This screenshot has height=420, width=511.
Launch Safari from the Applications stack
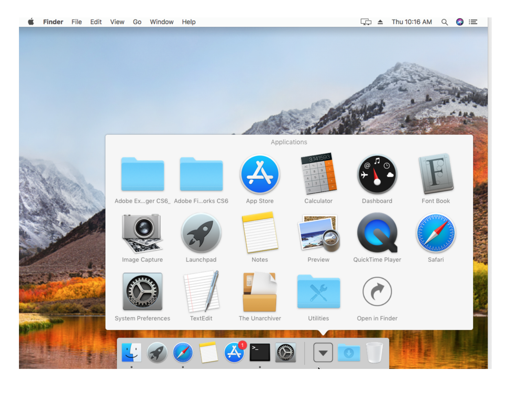coord(436,233)
